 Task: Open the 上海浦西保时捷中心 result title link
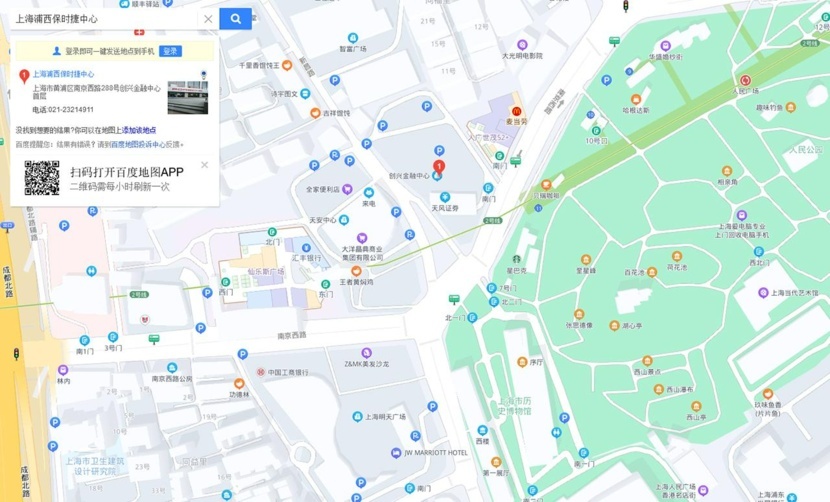tap(64, 74)
